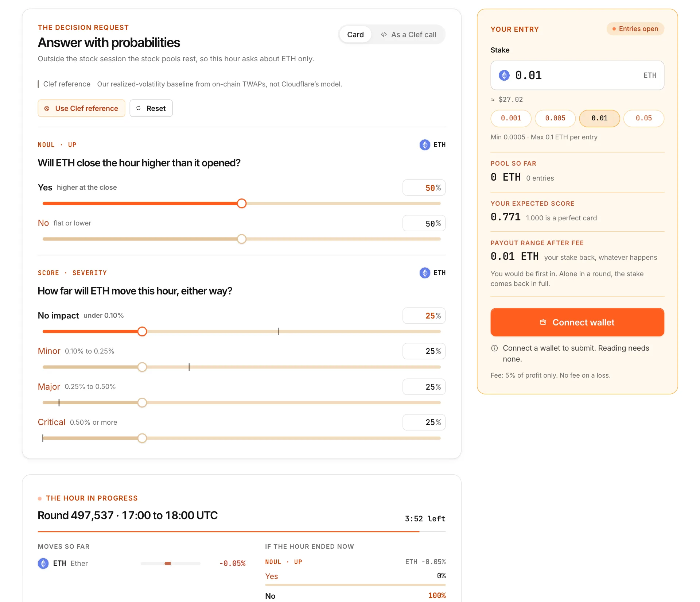Edit the No impact percent field
Screen dimensions: 700x602
[424, 316]
